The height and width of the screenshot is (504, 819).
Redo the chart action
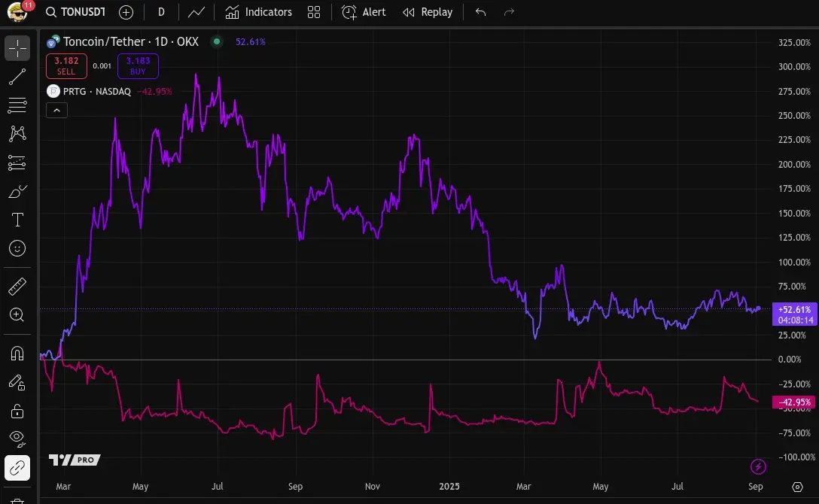point(510,12)
